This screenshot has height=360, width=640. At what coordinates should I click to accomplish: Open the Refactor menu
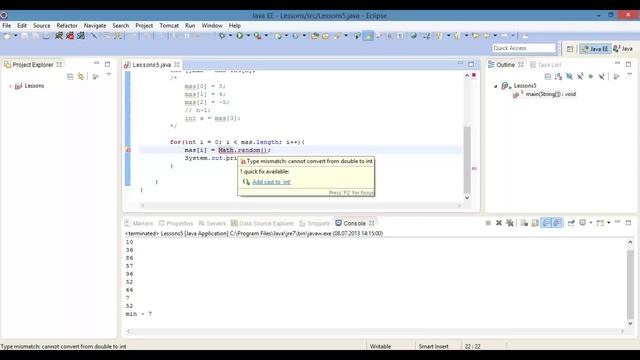pos(67,25)
